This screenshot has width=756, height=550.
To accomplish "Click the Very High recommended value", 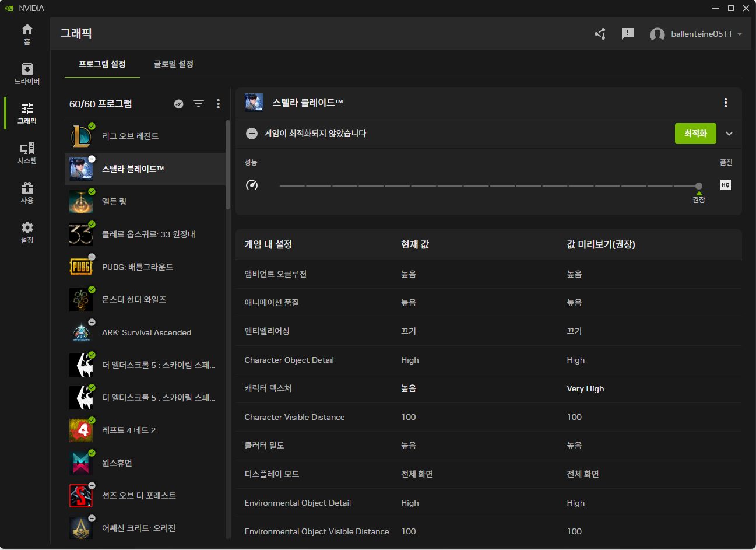I will click(x=585, y=388).
